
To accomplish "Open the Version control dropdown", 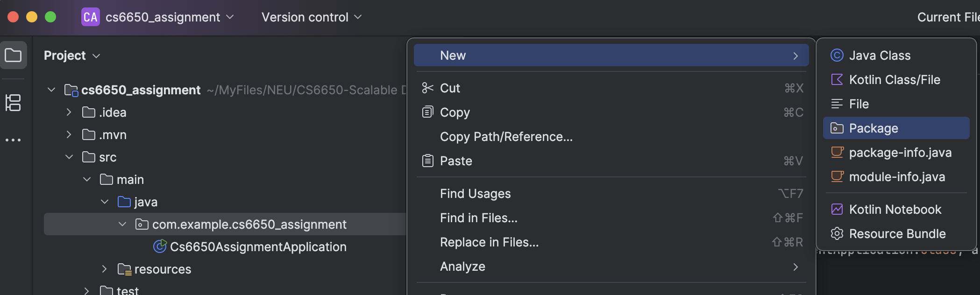I will 311,17.
